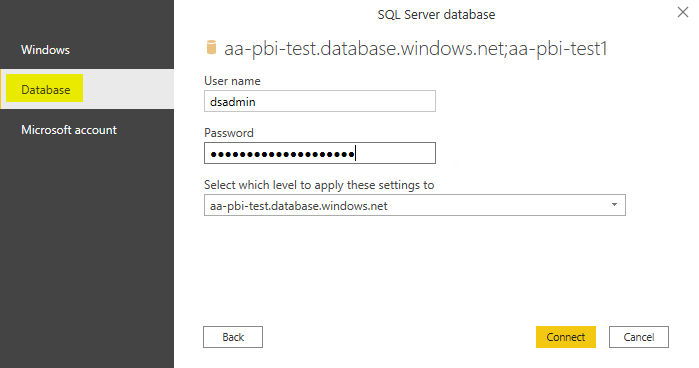Close the SQL Server database dialog
The image size is (699, 368).
[x=683, y=12]
